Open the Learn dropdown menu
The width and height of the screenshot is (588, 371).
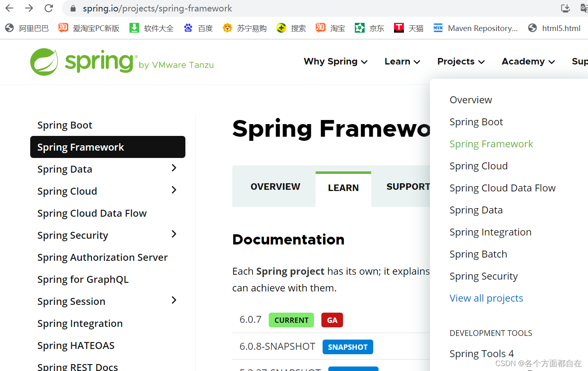(x=402, y=62)
